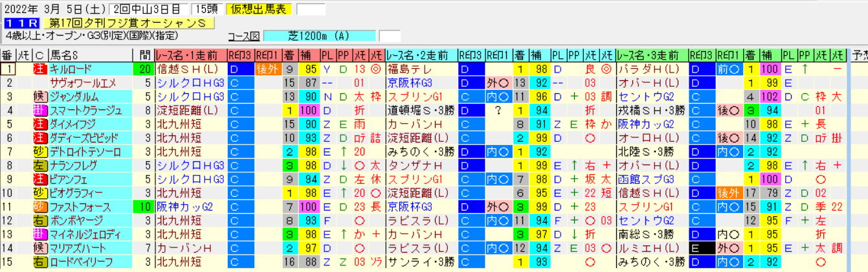The height and width of the screenshot is (272, 868).
Task: Click the ﾚｰｽ名・1走前 column header
Action: click(x=191, y=55)
